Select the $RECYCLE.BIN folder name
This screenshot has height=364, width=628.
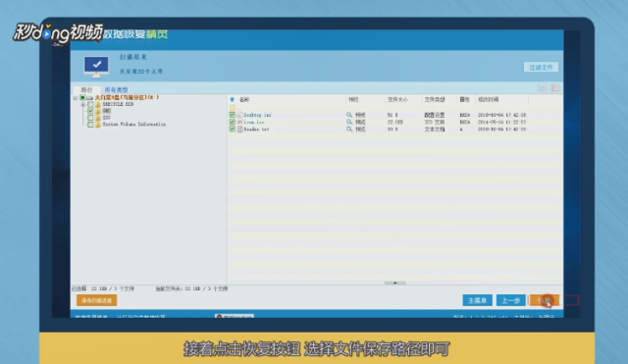click(x=118, y=104)
